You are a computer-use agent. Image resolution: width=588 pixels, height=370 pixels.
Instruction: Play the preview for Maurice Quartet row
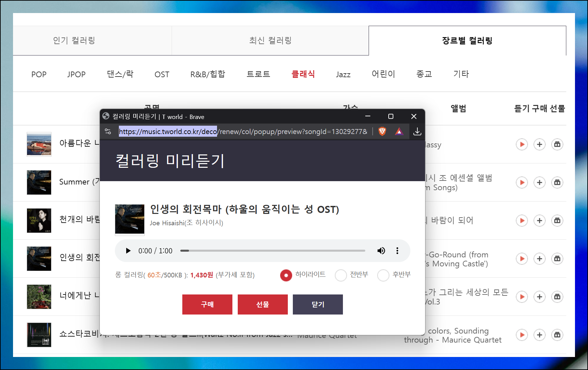click(522, 335)
